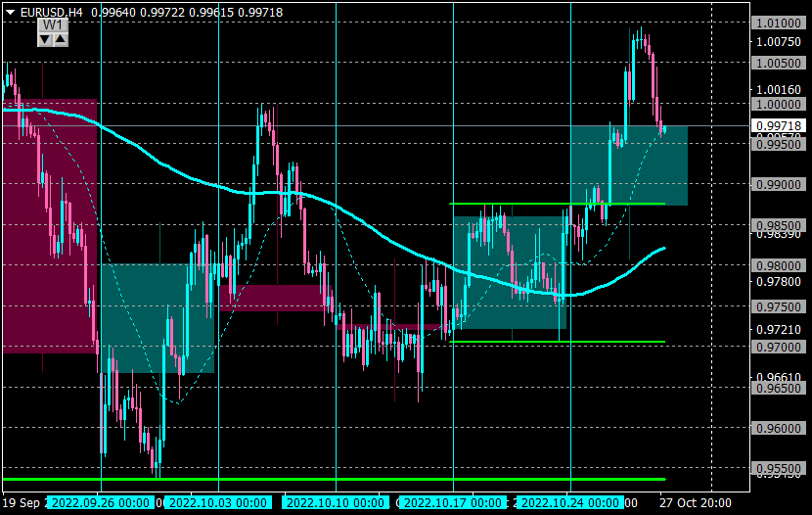Click the 1.00000 price level label

click(x=779, y=104)
